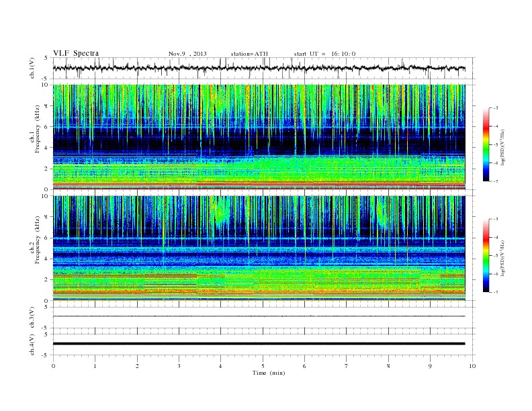Click the time axis end label "10"
Viewport: 532px width, 411px height.
point(472,366)
